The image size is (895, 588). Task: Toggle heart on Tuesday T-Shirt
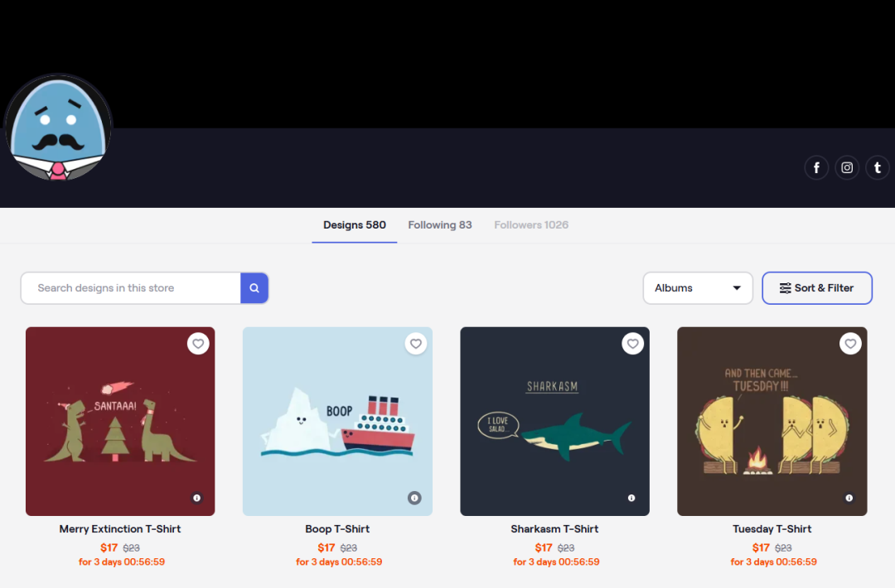[850, 344]
